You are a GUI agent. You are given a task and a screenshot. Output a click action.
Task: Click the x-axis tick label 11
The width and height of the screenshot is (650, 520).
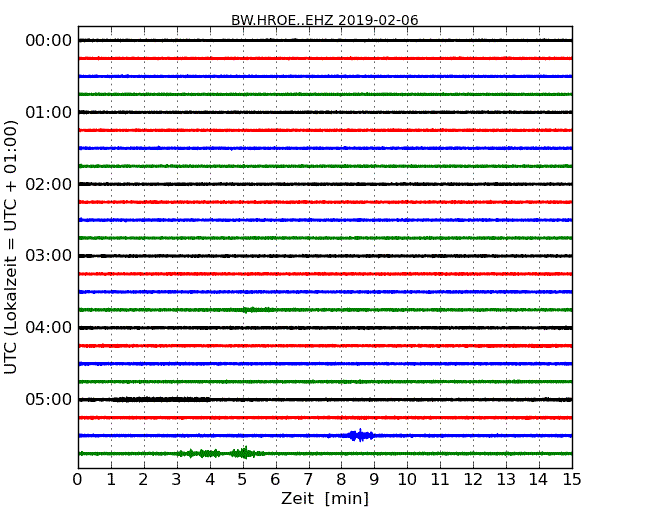point(440,480)
